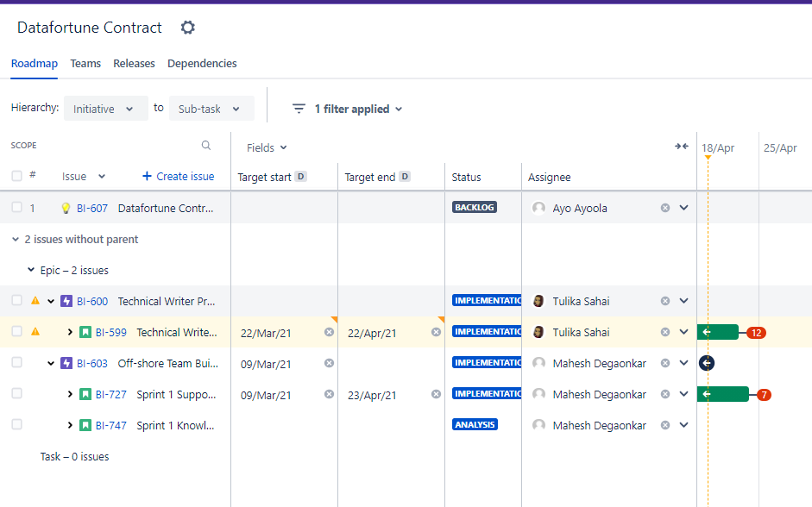
Task: Open the Sub-task hierarchy dropdown
Action: tap(211, 109)
